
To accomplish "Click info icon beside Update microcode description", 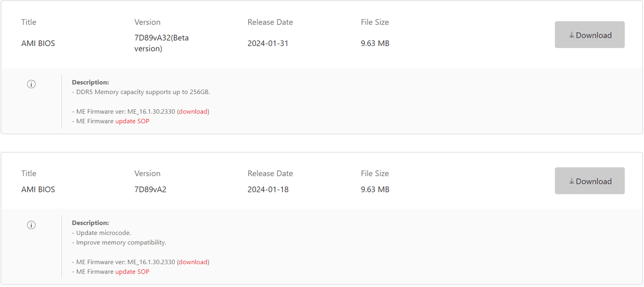I will tap(31, 225).
